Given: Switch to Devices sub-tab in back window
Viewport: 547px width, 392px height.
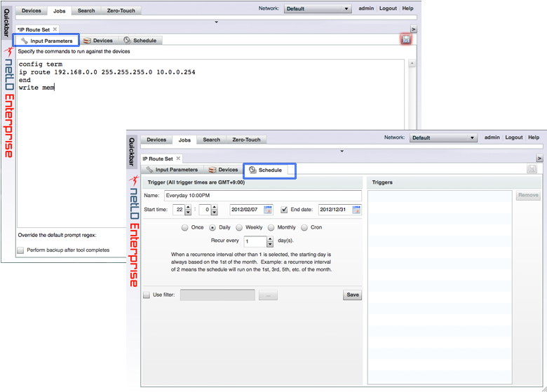Looking at the screenshot, I should pyautogui.click(x=98, y=41).
